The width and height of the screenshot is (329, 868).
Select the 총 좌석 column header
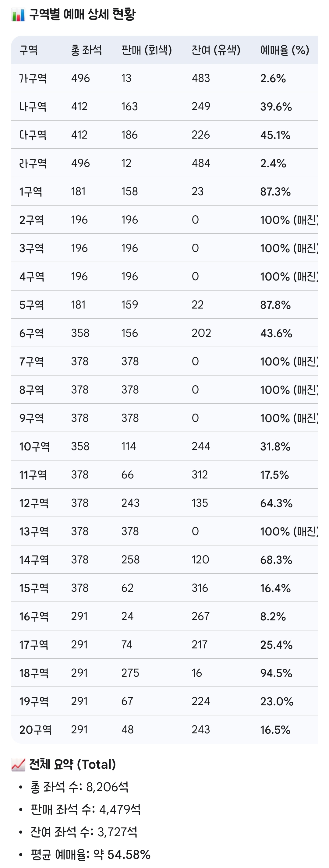click(x=86, y=50)
